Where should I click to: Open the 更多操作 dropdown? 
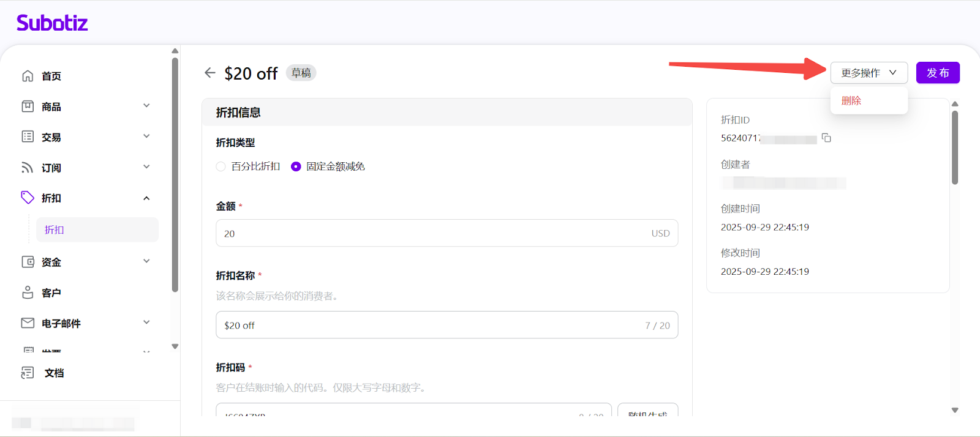pyautogui.click(x=869, y=73)
